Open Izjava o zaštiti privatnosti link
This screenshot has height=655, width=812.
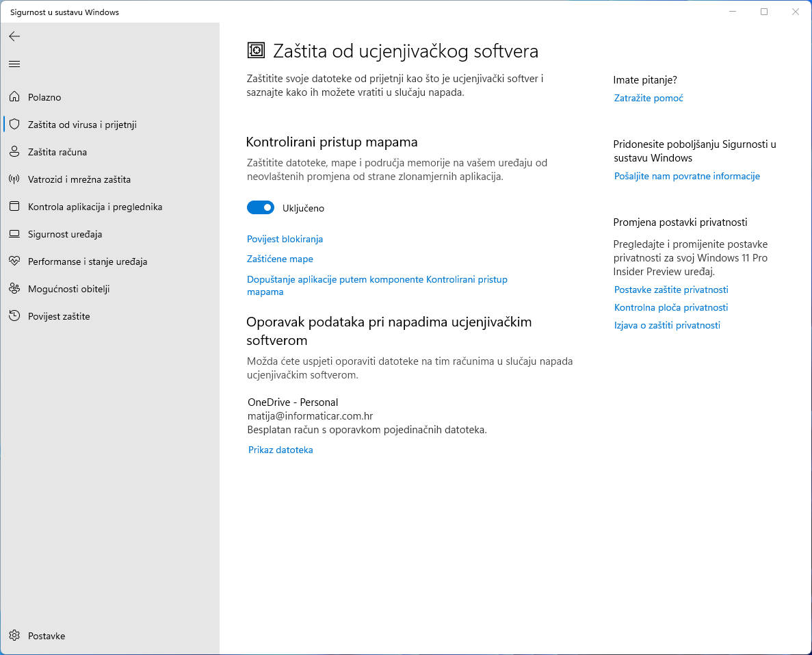click(x=667, y=325)
